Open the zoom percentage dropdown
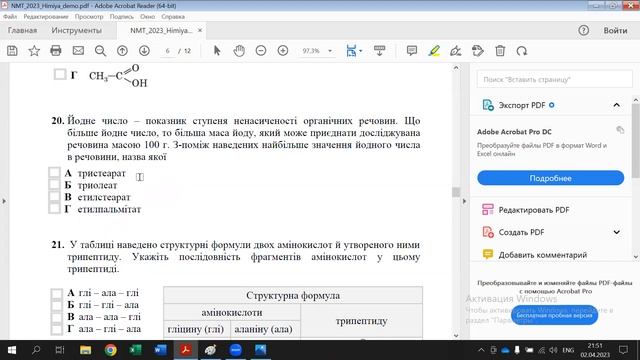Viewport: 640px width, 360px height. point(330,51)
